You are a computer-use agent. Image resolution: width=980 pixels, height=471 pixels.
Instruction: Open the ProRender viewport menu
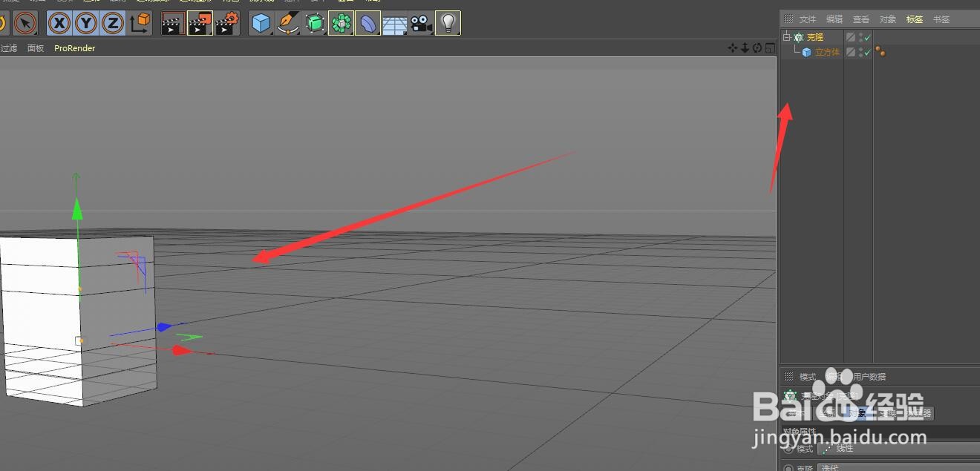75,48
